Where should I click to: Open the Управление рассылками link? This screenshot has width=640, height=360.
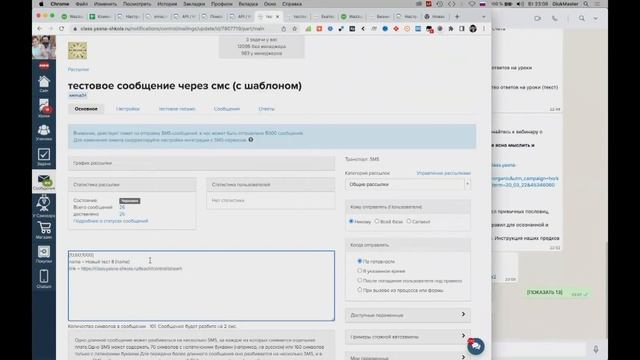[x=444, y=173]
